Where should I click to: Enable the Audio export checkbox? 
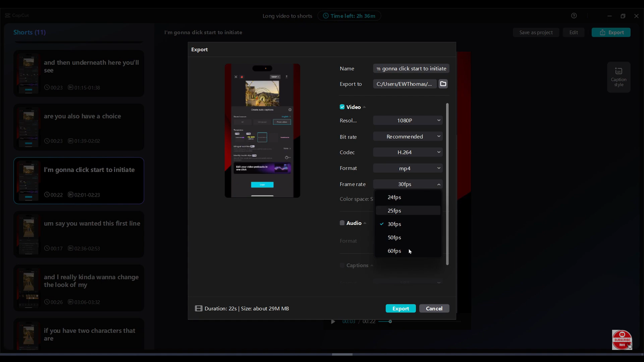click(x=342, y=223)
